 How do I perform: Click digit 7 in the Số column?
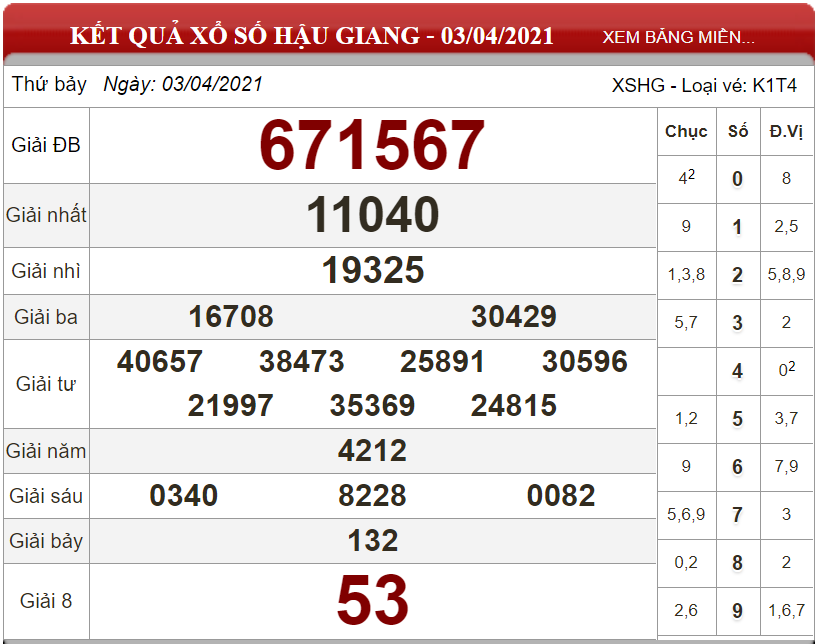point(737,515)
